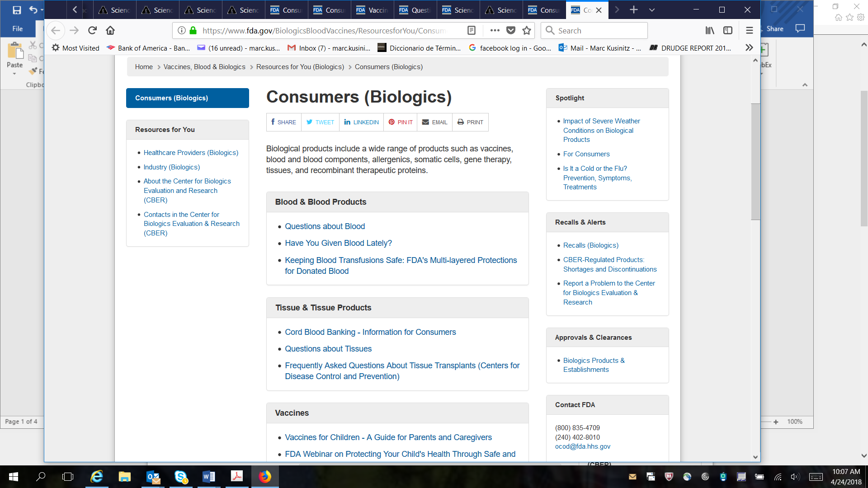Expand list all tabs dropdown arrow
This screenshot has width=868, height=488.
click(651, 10)
